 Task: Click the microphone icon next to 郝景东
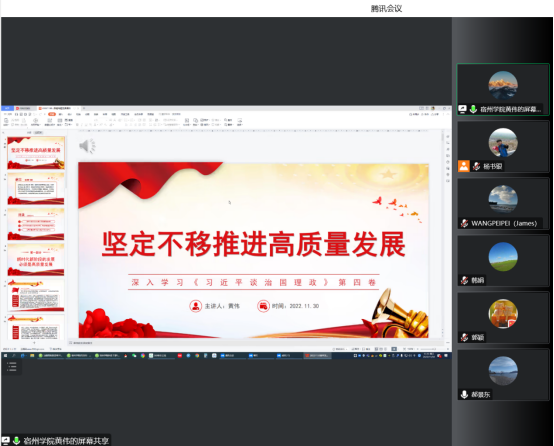click(464, 394)
